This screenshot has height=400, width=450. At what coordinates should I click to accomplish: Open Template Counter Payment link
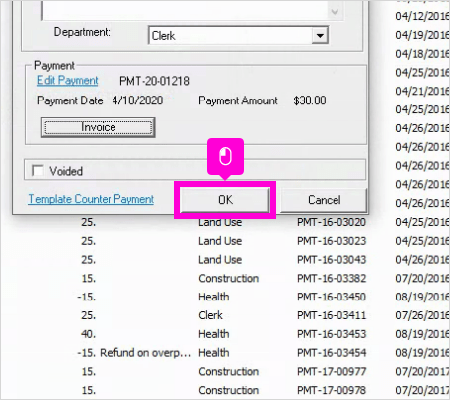coord(91,199)
